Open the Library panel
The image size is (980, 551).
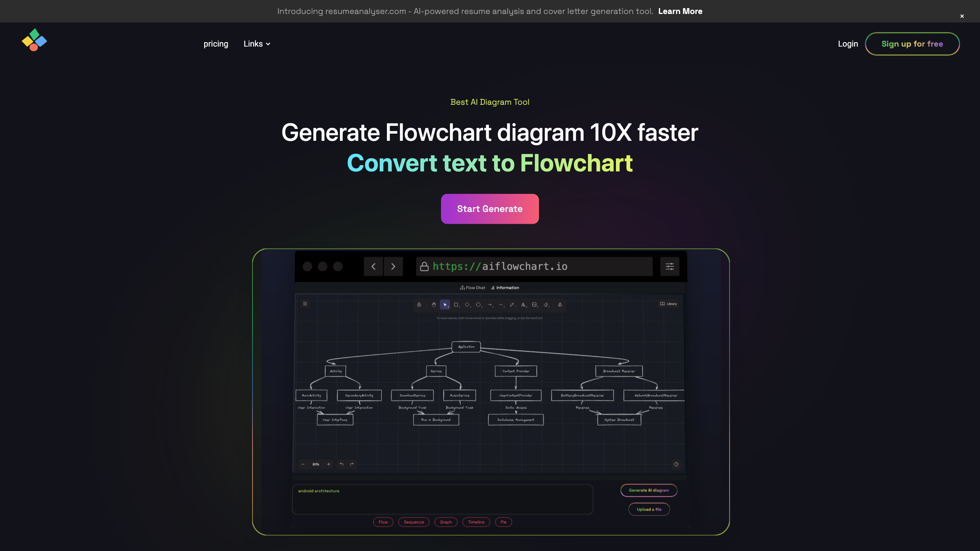click(668, 304)
